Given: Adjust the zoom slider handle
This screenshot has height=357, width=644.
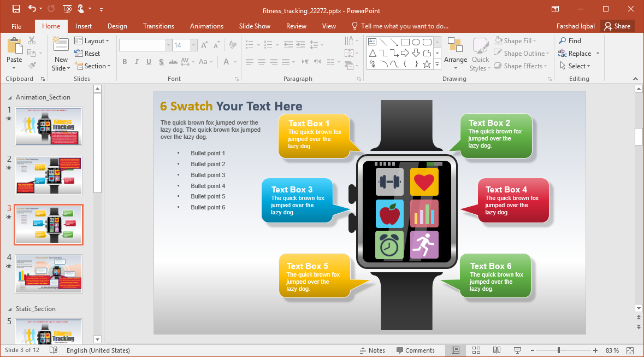Looking at the screenshot, I should [x=558, y=350].
